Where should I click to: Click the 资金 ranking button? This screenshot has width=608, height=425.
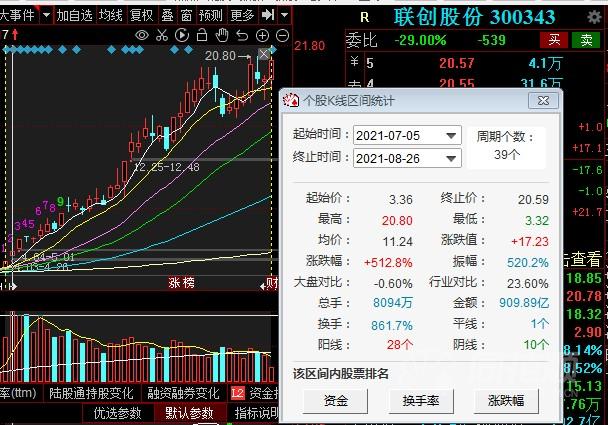pyautogui.click(x=335, y=401)
